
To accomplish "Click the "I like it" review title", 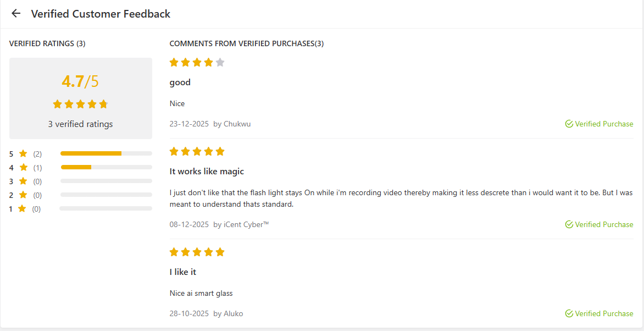I will click(x=183, y=272).
